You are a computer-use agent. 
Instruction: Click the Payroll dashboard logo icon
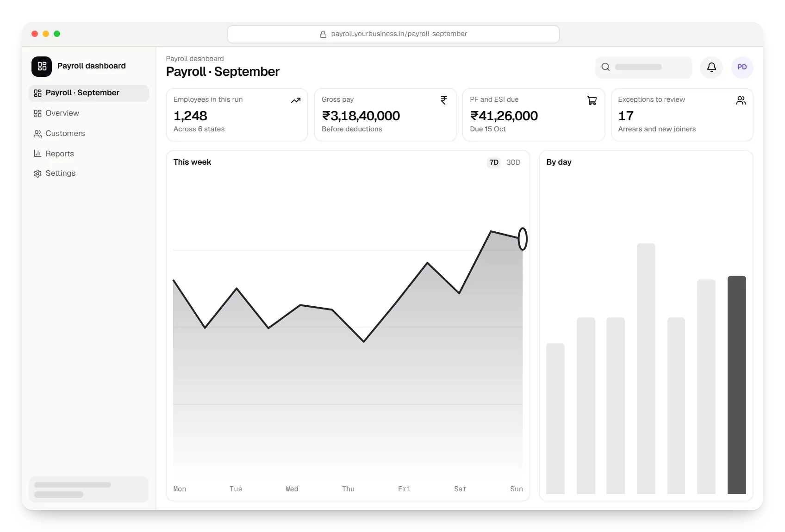click(x=42, y=66)
